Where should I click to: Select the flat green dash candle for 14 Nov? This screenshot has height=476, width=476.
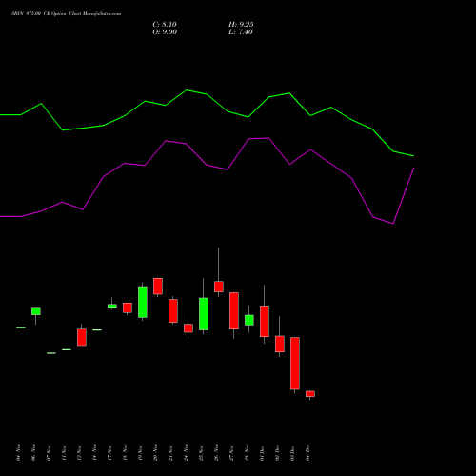coord(97,330)
